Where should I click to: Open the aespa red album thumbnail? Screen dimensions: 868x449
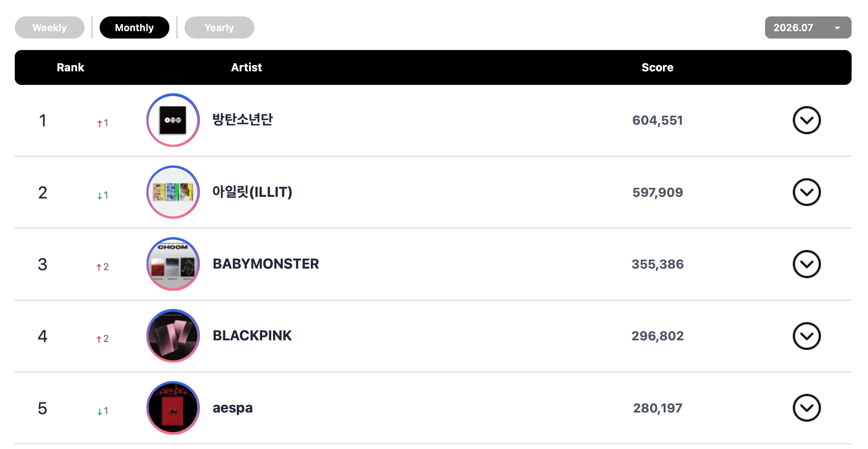click(x=173, y=408)
